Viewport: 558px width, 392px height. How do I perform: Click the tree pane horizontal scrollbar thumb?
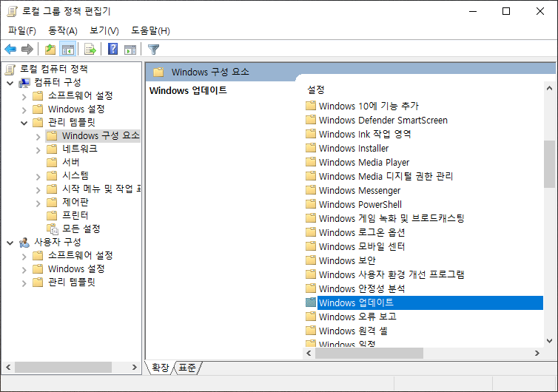[64, 367]
